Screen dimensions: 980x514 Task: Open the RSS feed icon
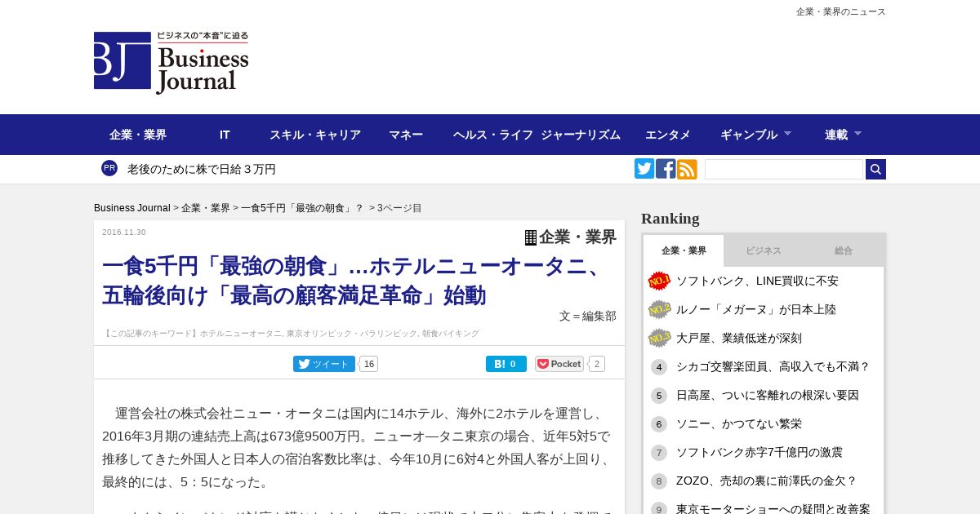point(687,169)
